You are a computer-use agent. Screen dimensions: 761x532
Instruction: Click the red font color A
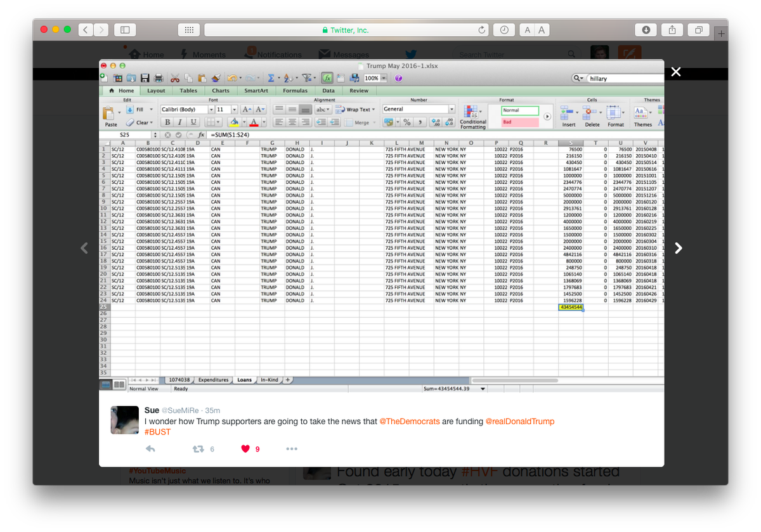click(254, 122)
